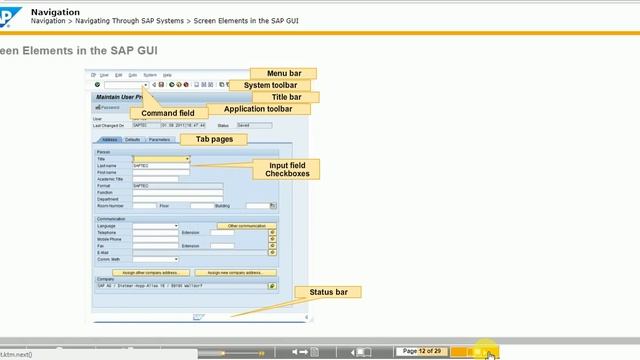Click the Page 12 of 29 indicator
Screen dimensions: 640x360
click(x=422, y=351)
